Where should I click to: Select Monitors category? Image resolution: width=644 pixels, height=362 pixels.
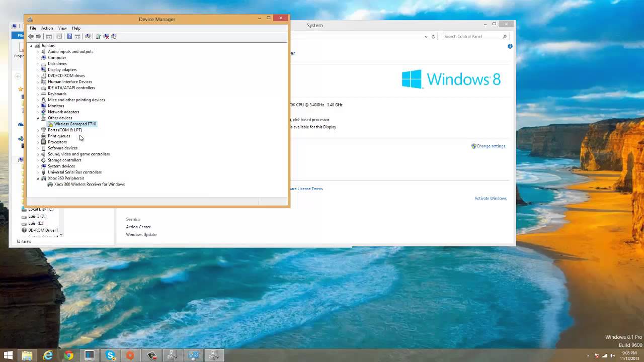[56, 106]
